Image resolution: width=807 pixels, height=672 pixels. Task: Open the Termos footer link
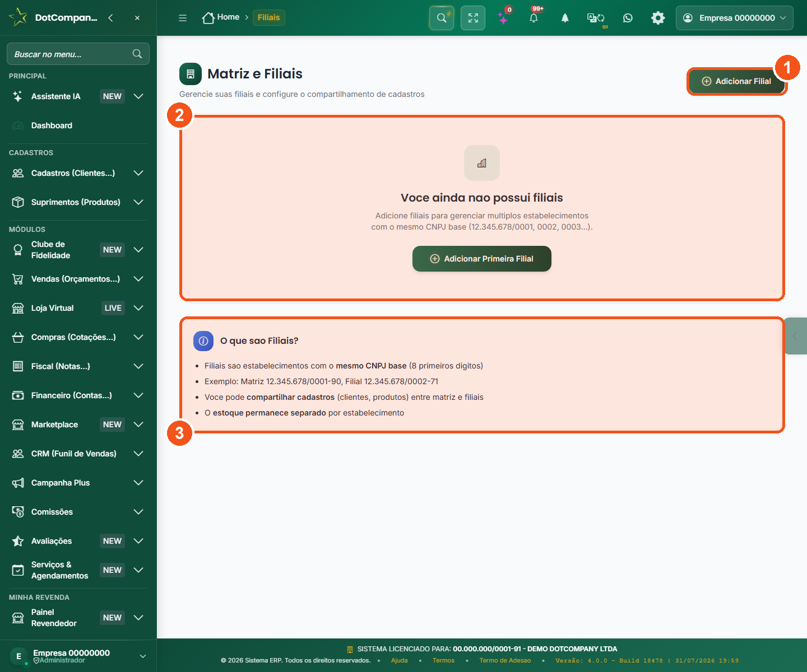[x=443, y=660]
